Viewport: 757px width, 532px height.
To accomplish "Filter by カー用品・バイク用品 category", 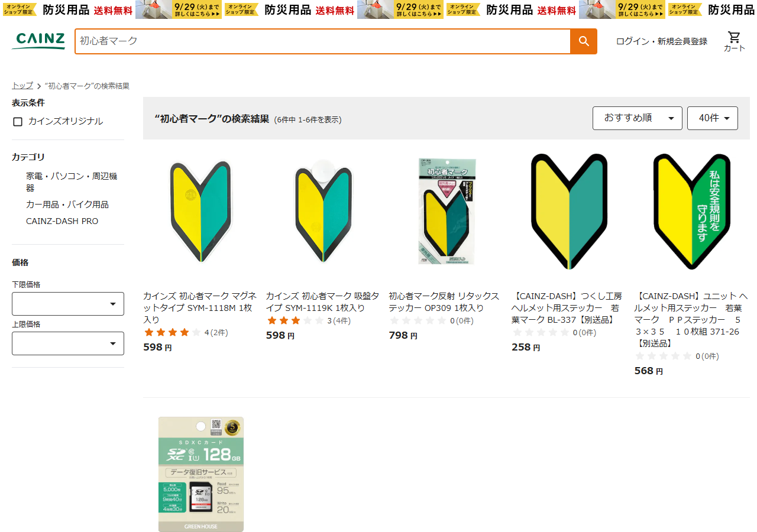I will pyautogui.click(x=67, y=205).
